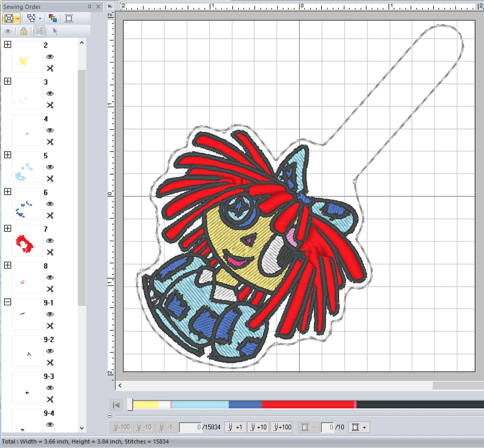Viewport: 484px width, 448px height.
Task: Hide color step 4 with its eye icon
Action: click(50, 130)
